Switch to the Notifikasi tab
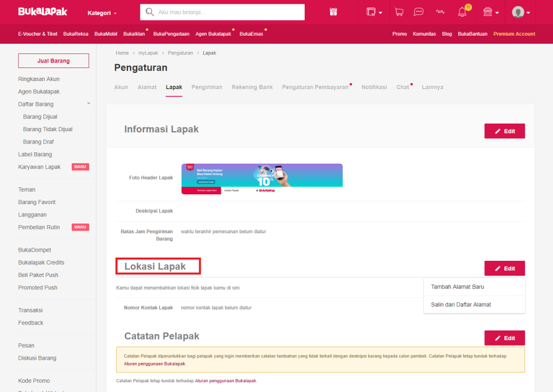Image resolution: width=553 pixels, height=392 pixels. tap(374, 87)
